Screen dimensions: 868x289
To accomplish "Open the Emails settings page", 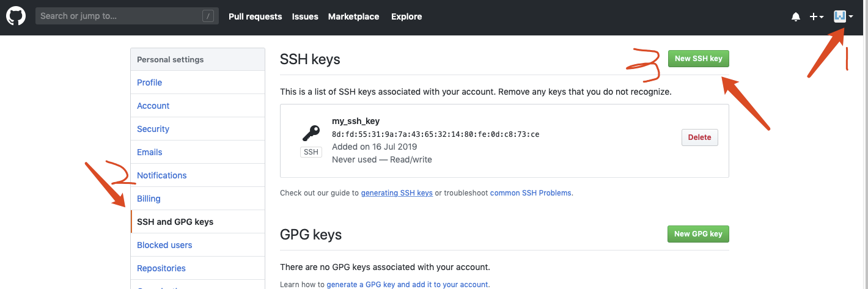I will point(198,152).
